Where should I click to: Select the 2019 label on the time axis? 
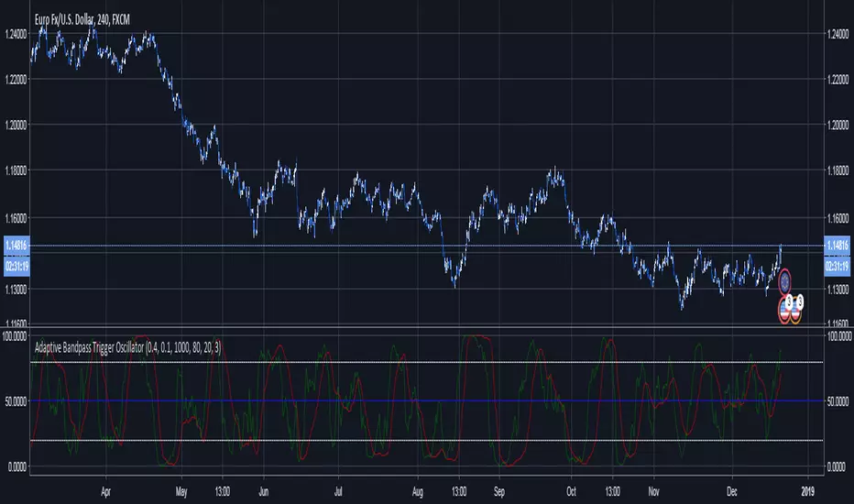click(x=807, y=490)
